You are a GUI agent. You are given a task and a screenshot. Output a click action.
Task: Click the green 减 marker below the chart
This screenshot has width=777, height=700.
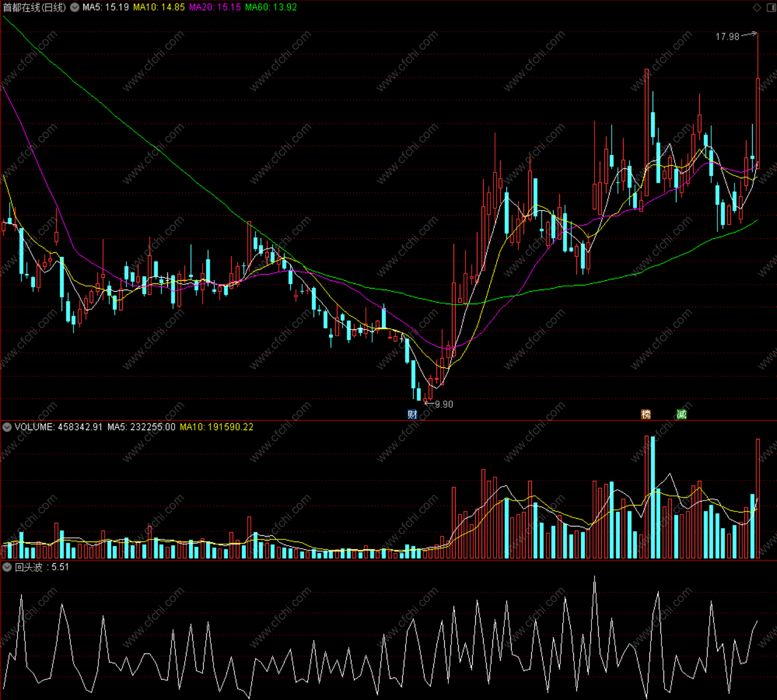coord(682,414)
